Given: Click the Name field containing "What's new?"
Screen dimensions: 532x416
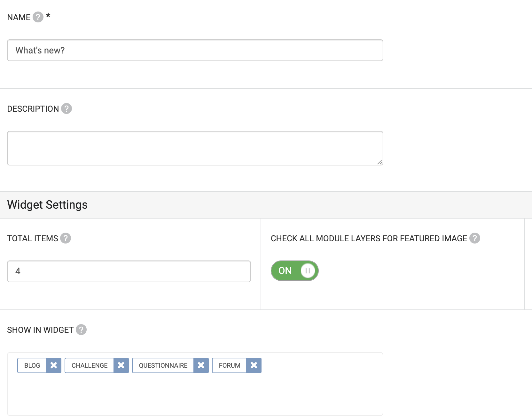Looking at the screenshot, I should coord(195,50).
